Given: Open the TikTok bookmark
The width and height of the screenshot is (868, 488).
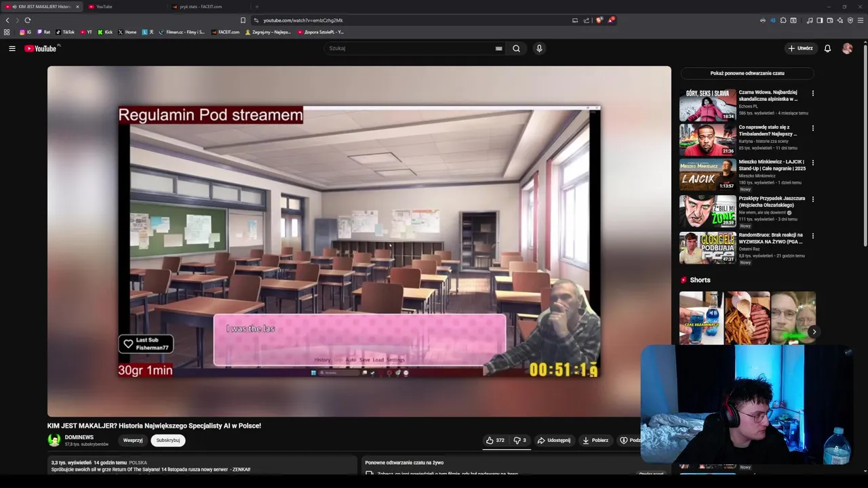Looking at the screenshot, I should (65, 32).
